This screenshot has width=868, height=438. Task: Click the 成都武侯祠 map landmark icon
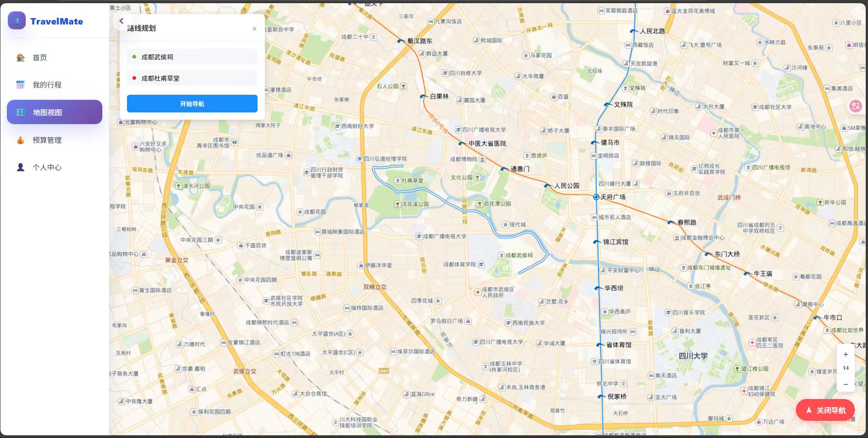502,255
